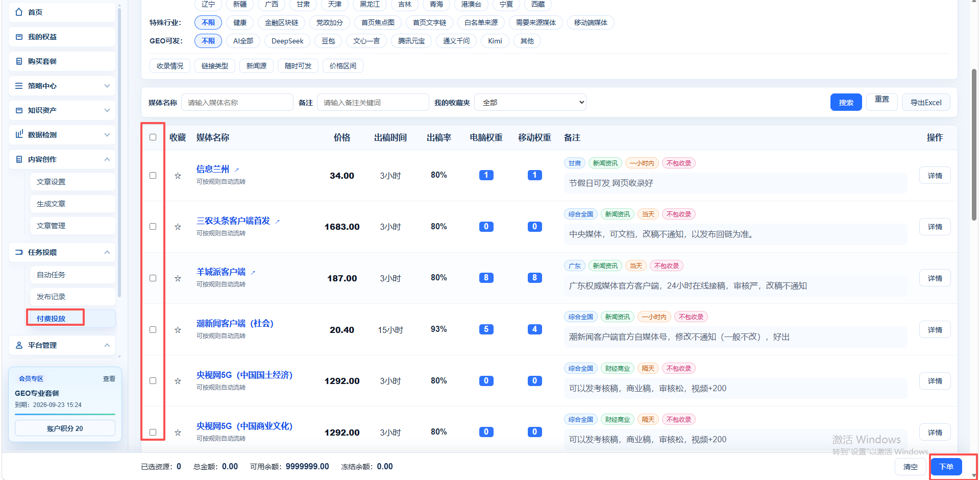Collapse the 任务投喂 menu chevron
The image size is (980, 480).
[107, 252]
